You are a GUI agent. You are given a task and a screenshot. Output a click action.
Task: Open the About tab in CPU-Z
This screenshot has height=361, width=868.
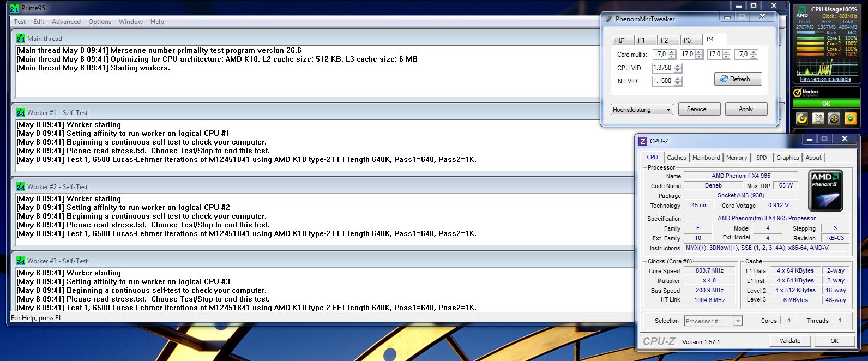813,158
